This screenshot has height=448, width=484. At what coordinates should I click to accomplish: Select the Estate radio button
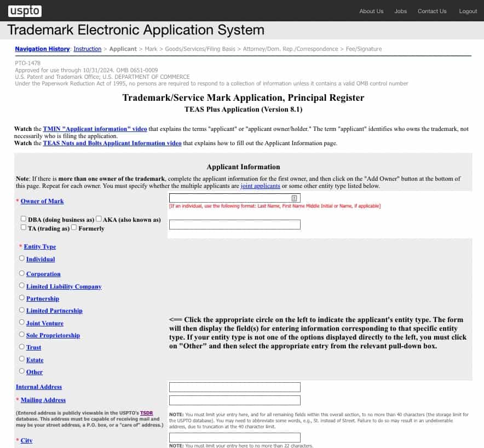point(21,359)
